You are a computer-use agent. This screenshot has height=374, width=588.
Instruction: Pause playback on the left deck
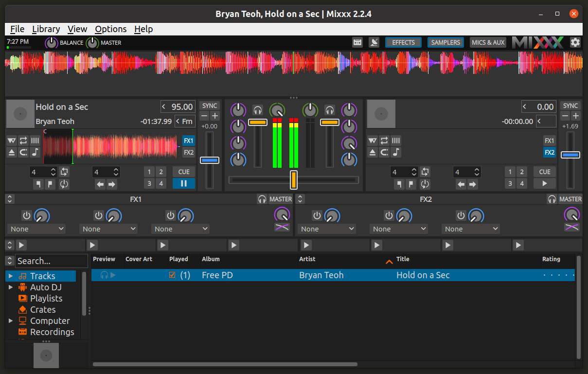click(184, 183)
